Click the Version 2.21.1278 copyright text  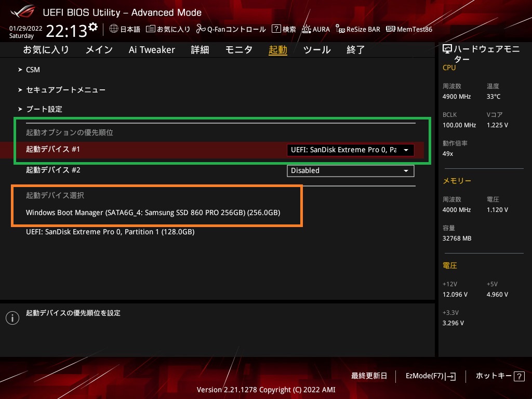point(266,390)
